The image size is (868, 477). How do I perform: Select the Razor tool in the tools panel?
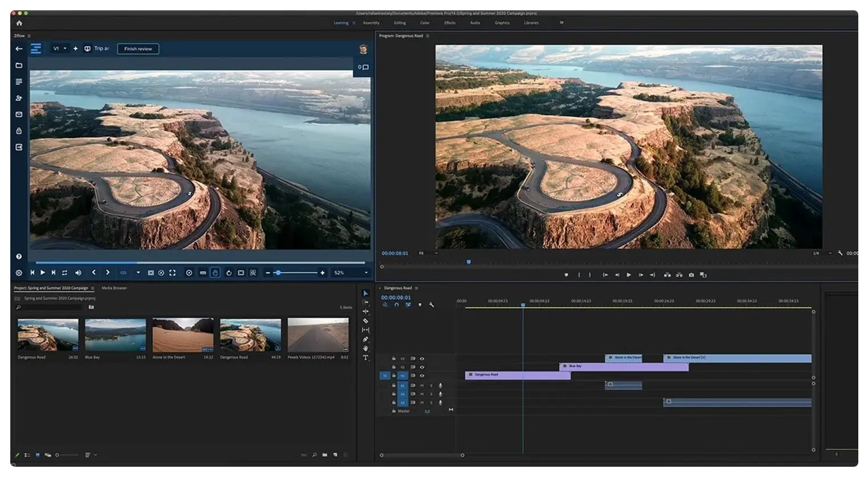coord(365,321)
